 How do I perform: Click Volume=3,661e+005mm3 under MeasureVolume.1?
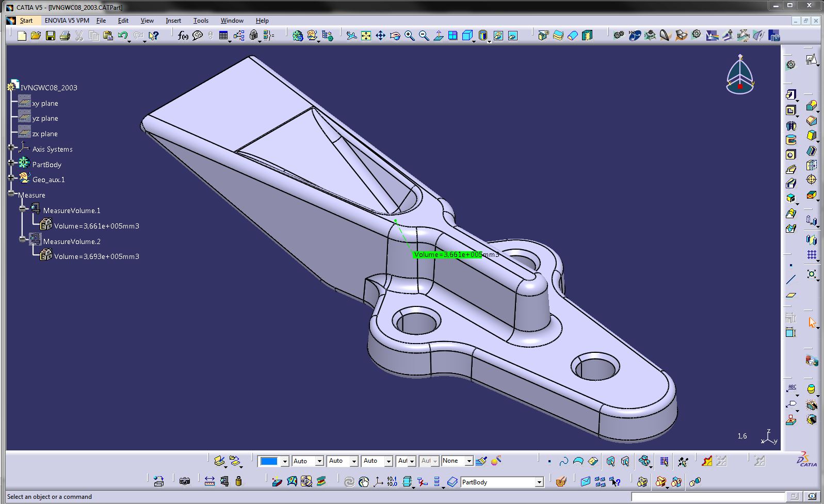coord(96,226)
